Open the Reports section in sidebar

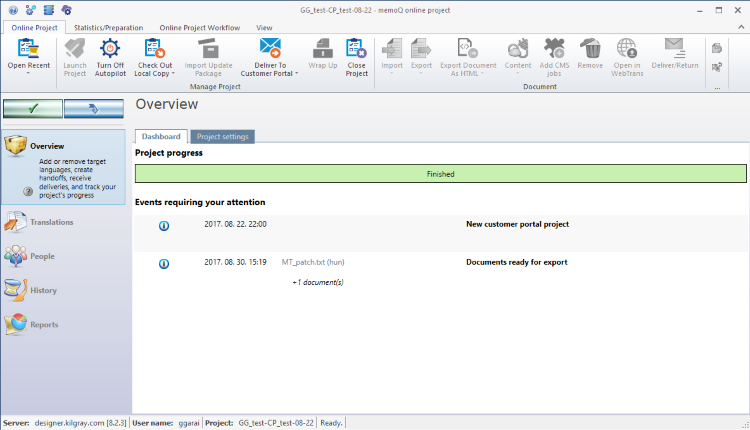click(x=44, y=324)
